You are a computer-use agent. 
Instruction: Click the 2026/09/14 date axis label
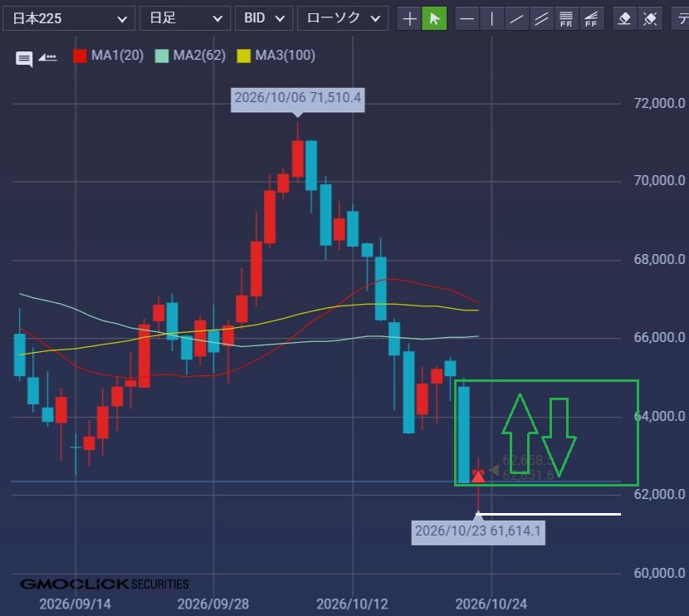coord(76,604)
